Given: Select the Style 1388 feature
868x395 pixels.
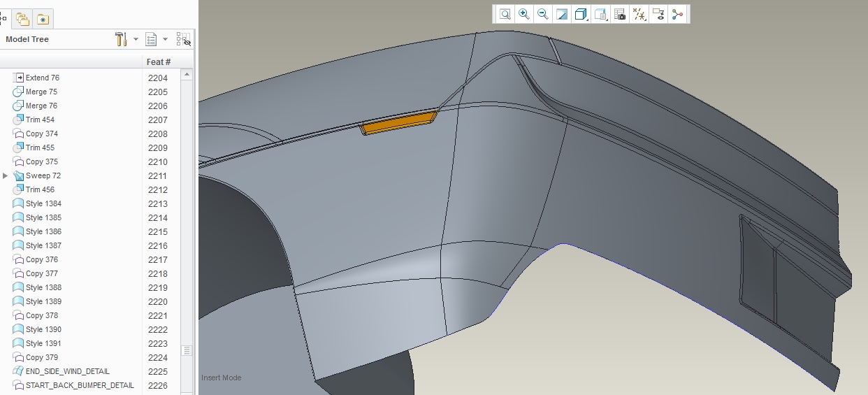Looking at the screenshot, I should click(43, 287).
